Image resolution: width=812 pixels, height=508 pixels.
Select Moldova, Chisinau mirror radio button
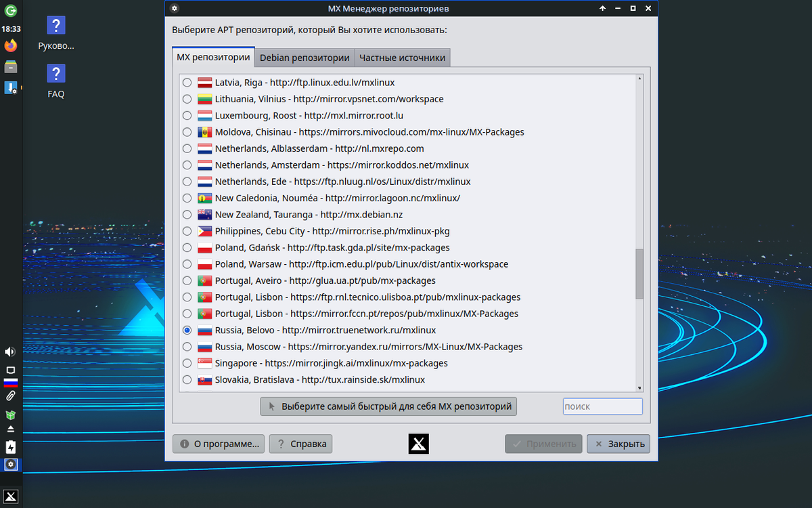point(187,132)
